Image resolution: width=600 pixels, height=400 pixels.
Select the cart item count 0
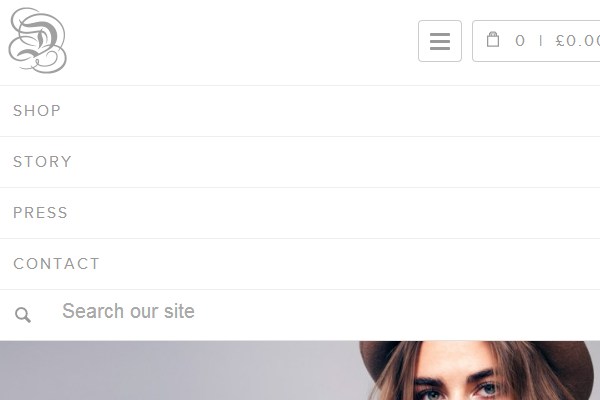coord(520,41)
